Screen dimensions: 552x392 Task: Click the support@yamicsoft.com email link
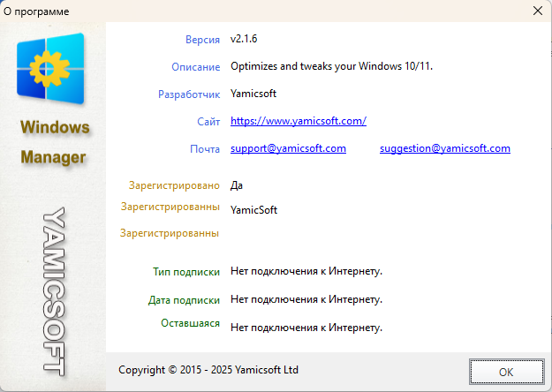point(288,148)
